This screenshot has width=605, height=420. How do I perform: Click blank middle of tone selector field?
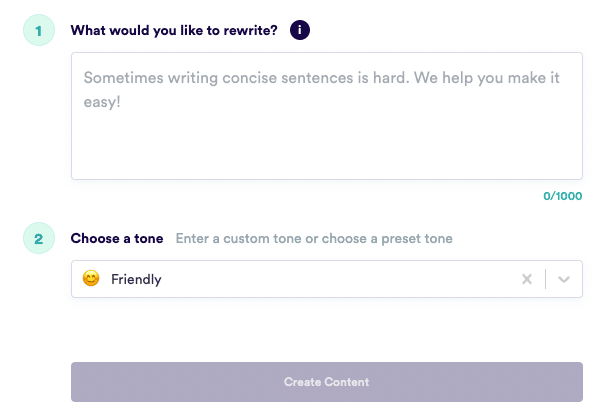(x=340, y=279)
